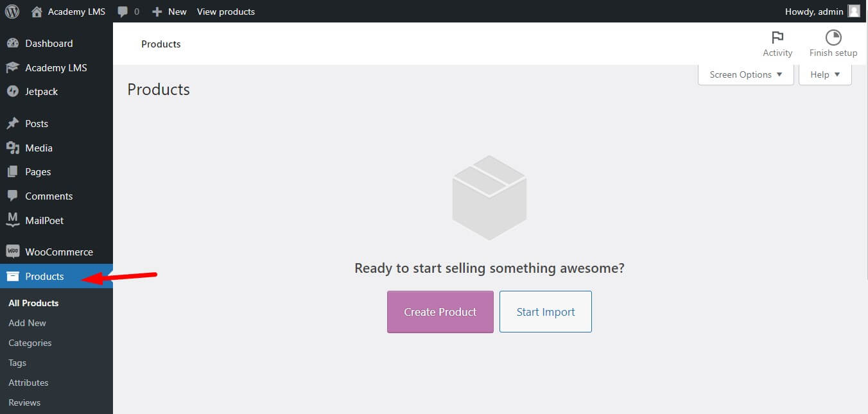
Task: Open Academy LMS sidebar menu item
Action: point(56,67)
